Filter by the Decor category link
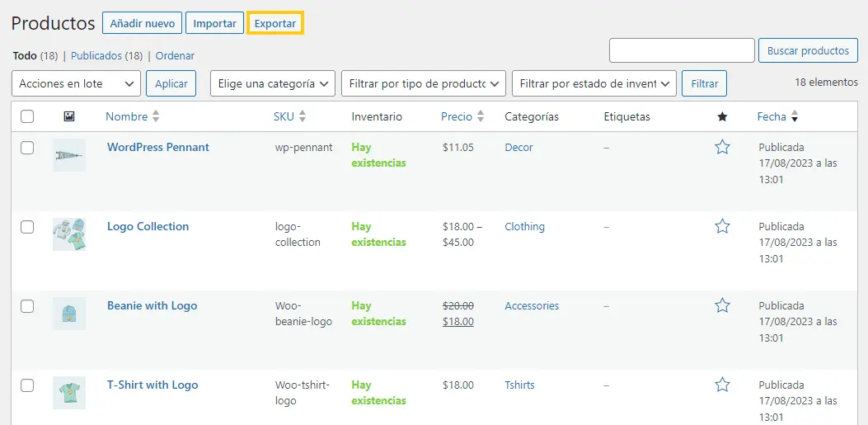Screen dimensions: 868x425 (x=518, y=148)
